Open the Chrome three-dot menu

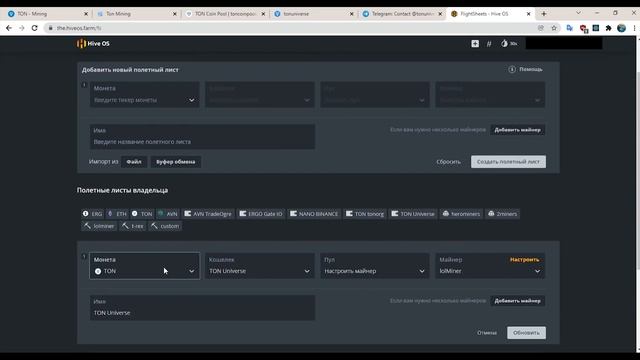(x=634, y=28)
